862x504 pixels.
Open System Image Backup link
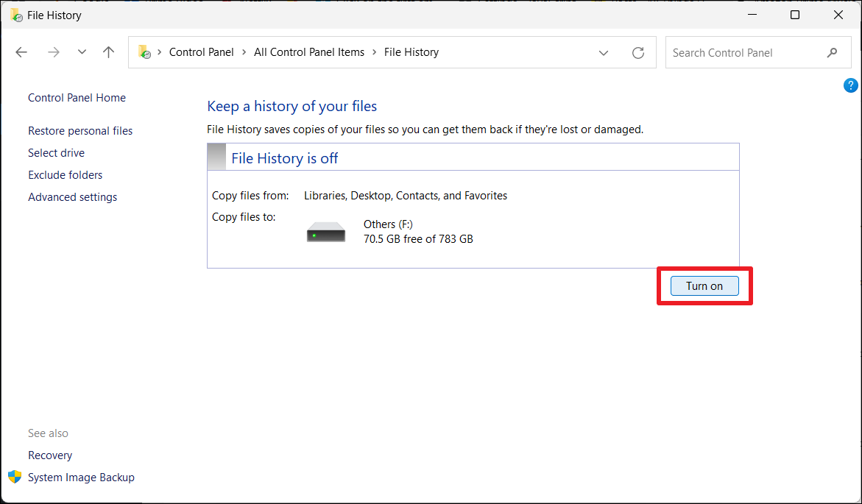coord(81,478)
